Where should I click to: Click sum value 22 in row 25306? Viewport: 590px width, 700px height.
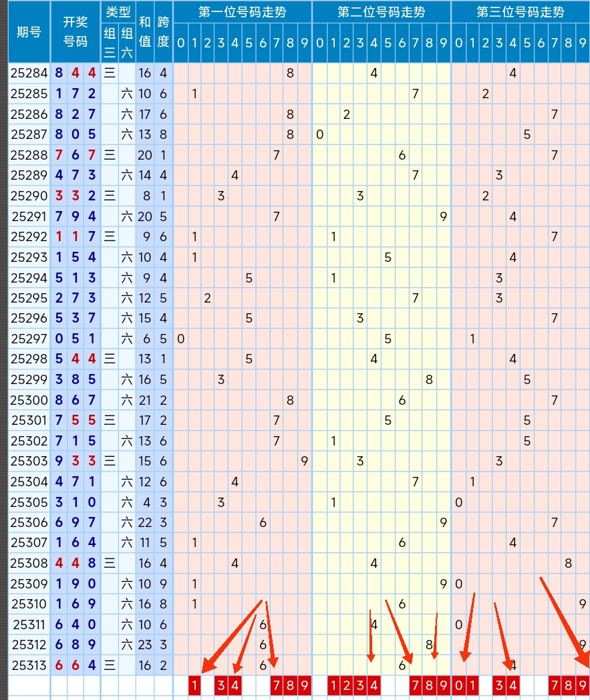[x=145, y=522]
